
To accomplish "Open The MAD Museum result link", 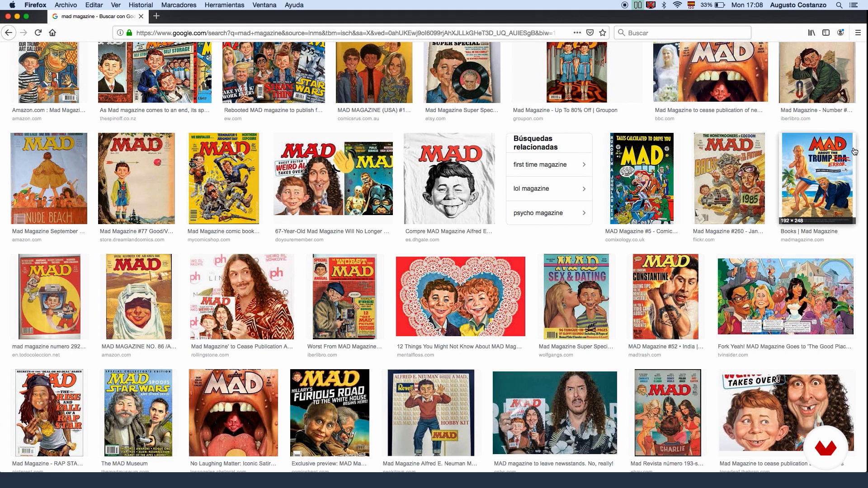I will pyautogui.click(x=124, y=464).
